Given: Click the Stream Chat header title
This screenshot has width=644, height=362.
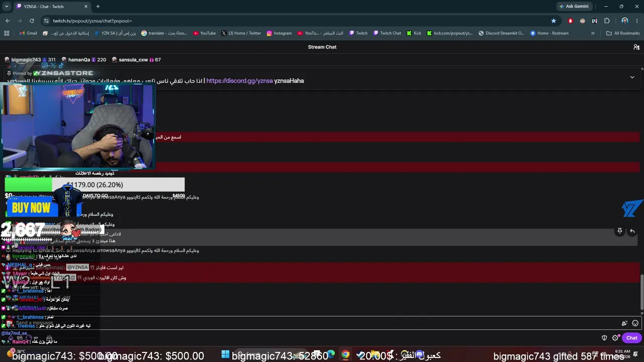Looking at the screenshot, I should tap(322, 47).
